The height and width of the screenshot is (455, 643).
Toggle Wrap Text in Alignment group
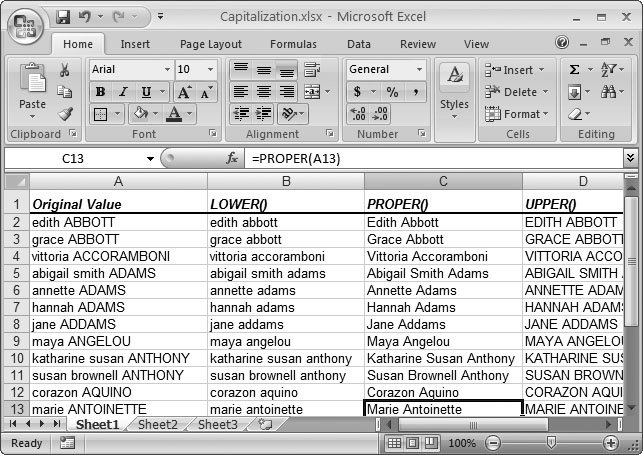click(x=312, y=70)
